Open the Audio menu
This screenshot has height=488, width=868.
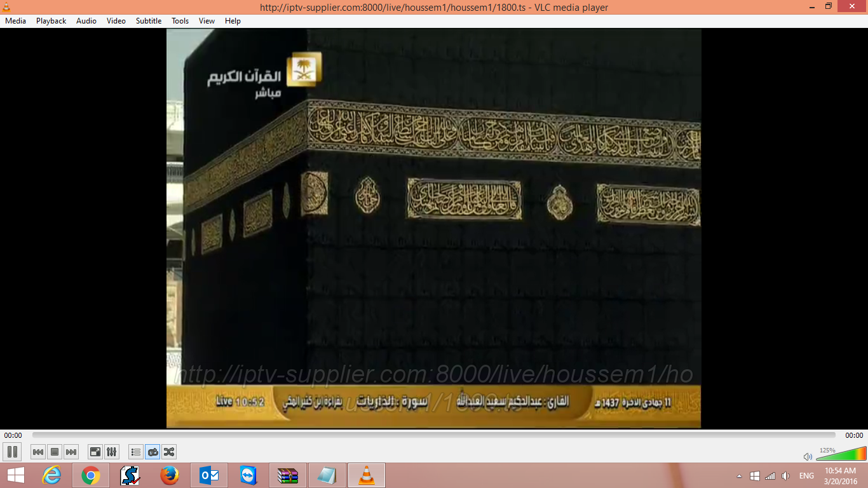pos(86,21)
